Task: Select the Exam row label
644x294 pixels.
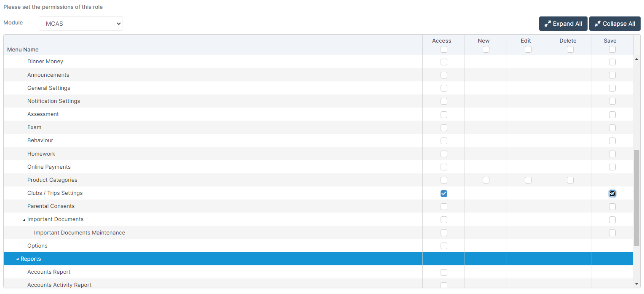Action: coord(34,127)
